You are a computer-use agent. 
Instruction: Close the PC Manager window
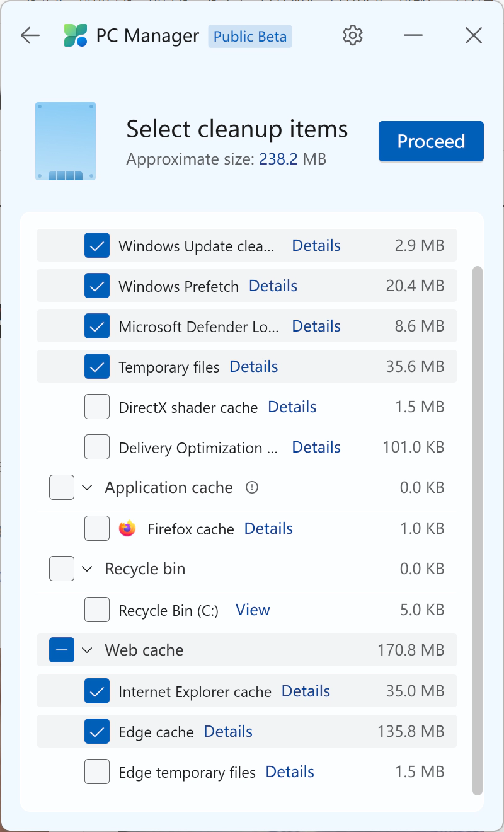(x=474, y=36)
